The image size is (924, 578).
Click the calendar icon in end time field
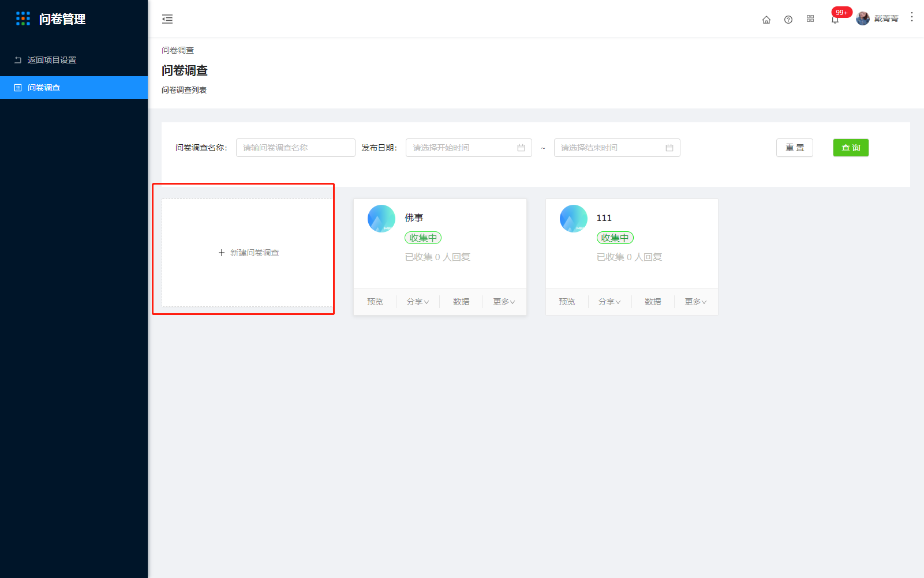click(x=669, y=148)
